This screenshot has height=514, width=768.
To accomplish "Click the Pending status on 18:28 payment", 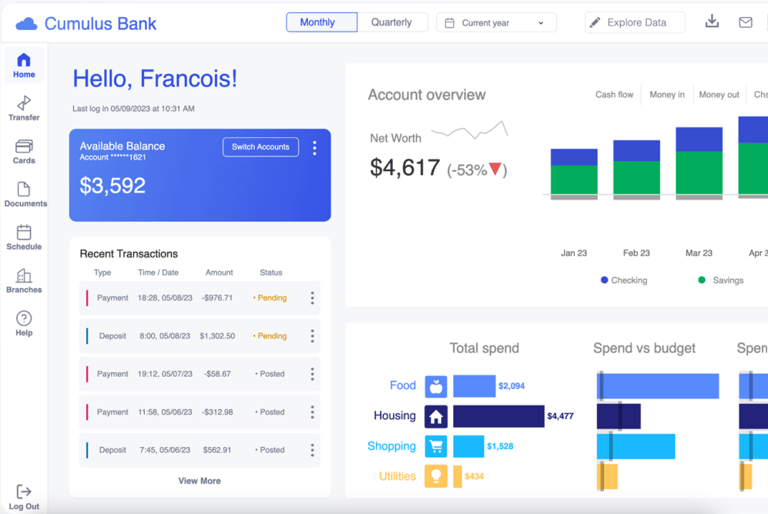I will coord(270,298).
